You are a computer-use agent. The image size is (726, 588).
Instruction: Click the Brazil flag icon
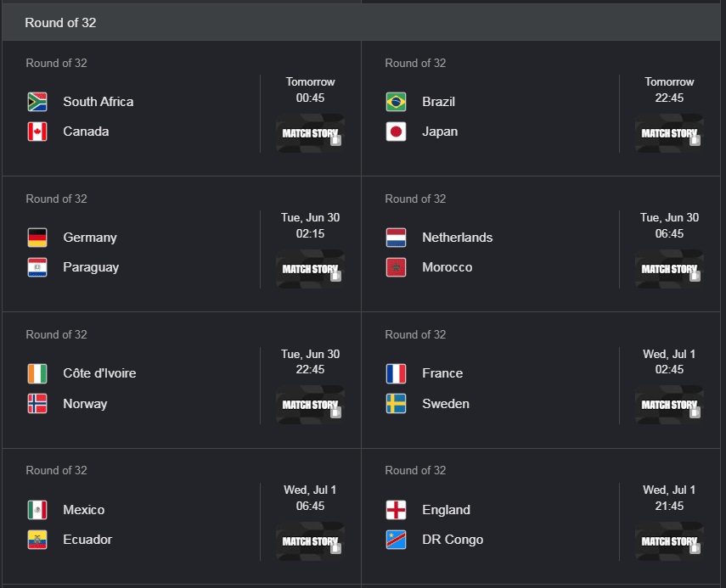pyautogui.click(x=396, y=102)
